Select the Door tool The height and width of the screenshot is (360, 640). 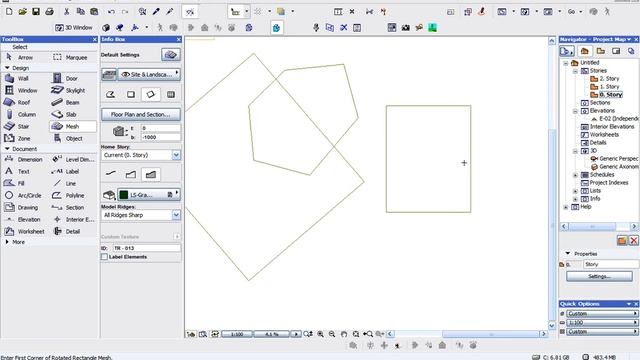66,78
